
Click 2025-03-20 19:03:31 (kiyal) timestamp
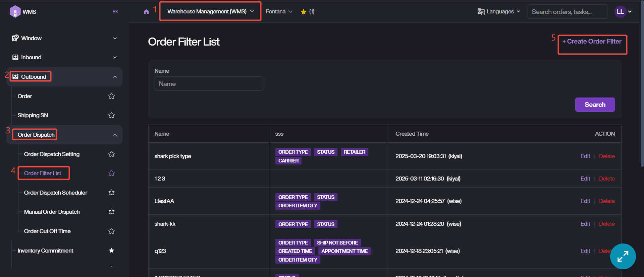click(429, 156)
